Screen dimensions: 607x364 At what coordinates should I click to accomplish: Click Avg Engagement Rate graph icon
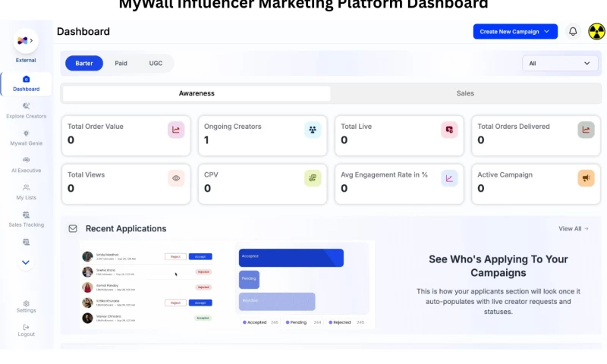tap(449, 178)
